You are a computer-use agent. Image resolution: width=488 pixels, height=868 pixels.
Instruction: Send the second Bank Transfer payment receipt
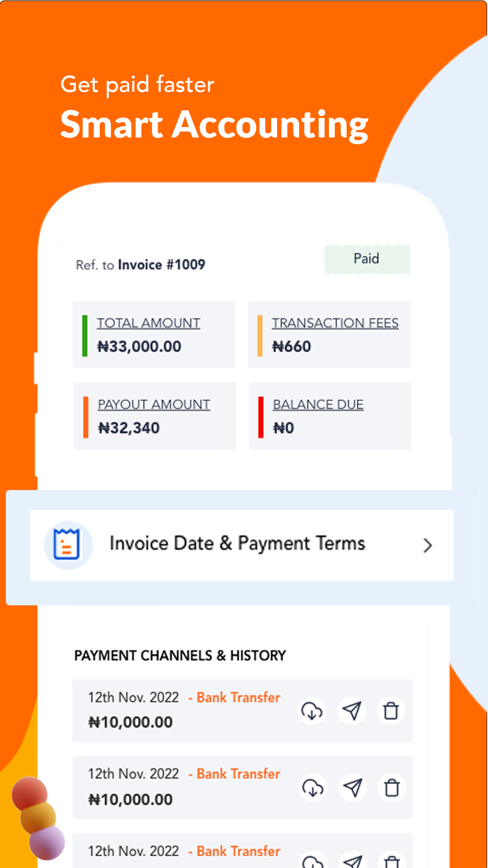(x=352, y=788)
